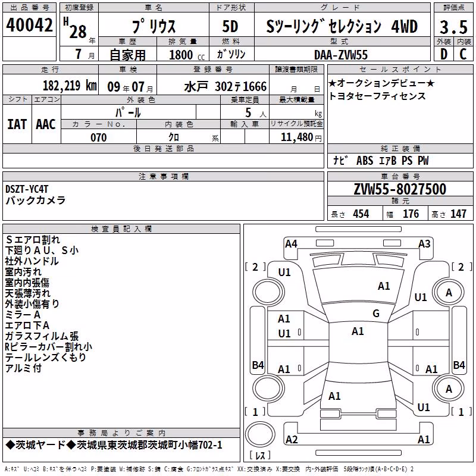The image size is (476, 476).
Task: Click the エアB equipment entry
Action: click(388, 161)
